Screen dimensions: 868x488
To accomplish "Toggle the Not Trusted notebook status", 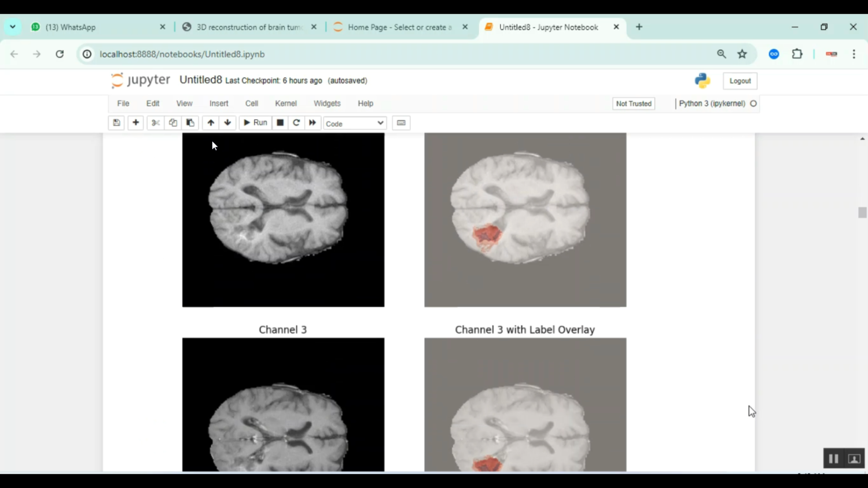I will click(634, 103).
